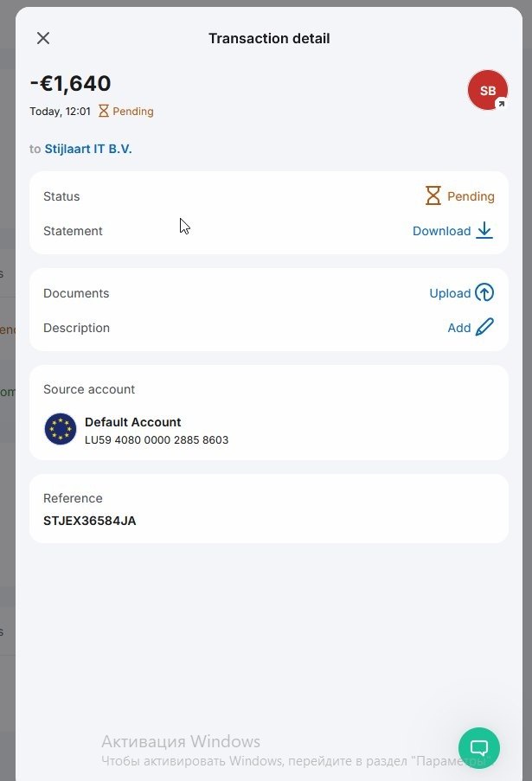Image resolution: width=532 pixels, height=781 pixels.
Task: Click the arrow badge on SB avatar
Action: point(500,104)
